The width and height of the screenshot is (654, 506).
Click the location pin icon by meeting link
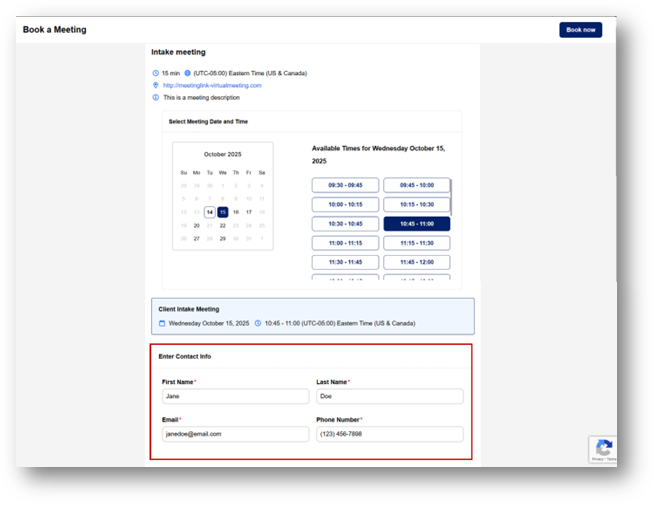pyautogui.click(x=156, y=85)
